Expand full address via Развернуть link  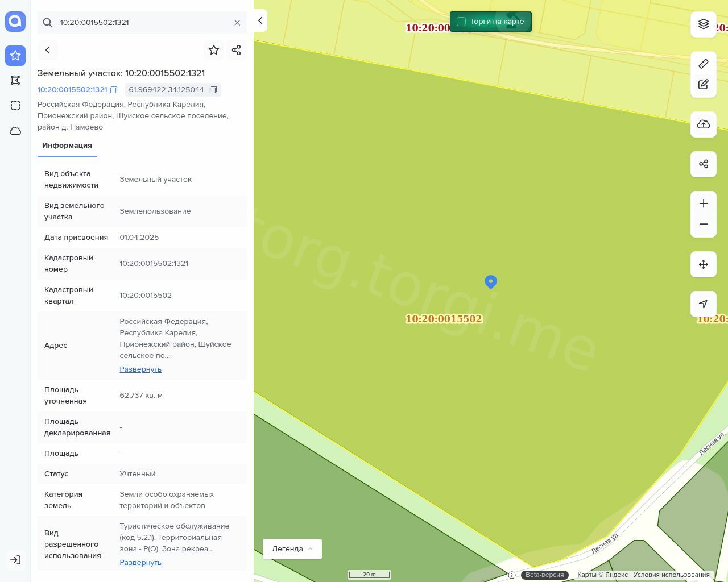pyautogui.click(x=140, y=369)
